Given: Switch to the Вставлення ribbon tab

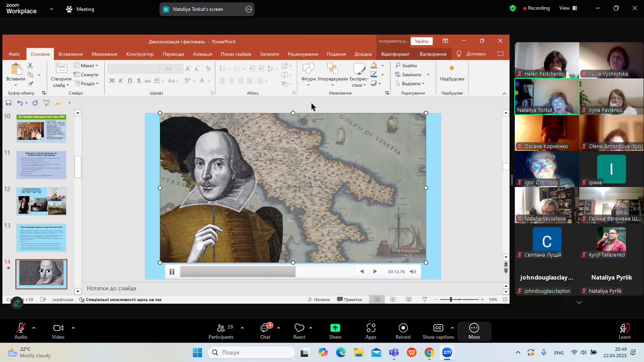Looking at the screenshot, I should (70, 54).
